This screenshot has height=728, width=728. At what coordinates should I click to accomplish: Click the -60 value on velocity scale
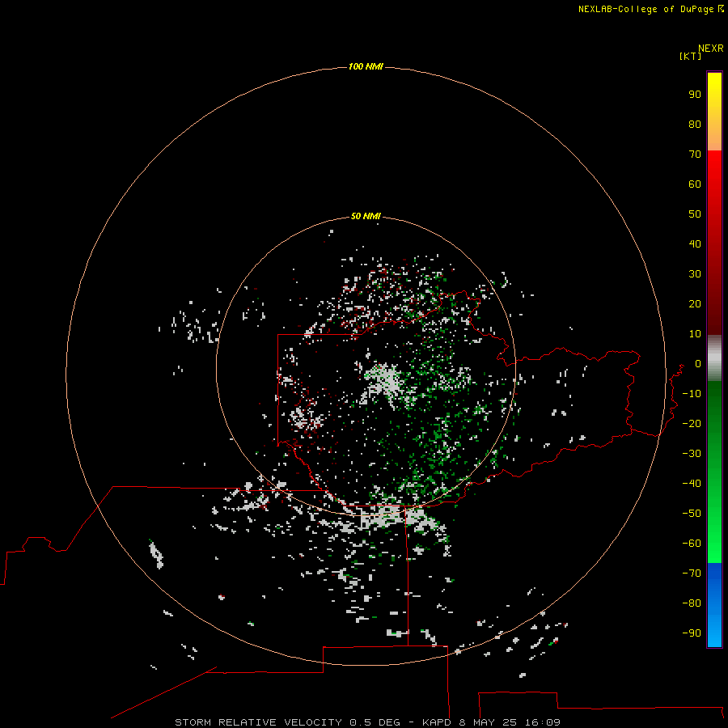click(692, 544)
